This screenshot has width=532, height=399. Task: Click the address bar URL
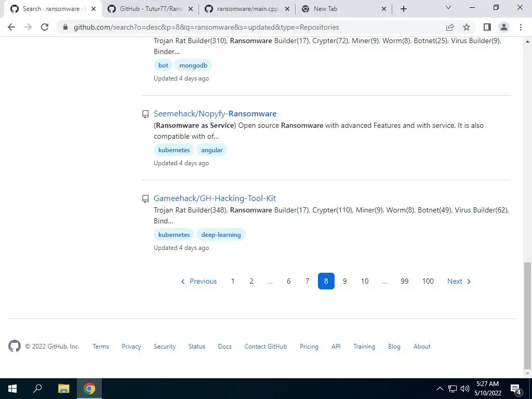click(206, 27)
